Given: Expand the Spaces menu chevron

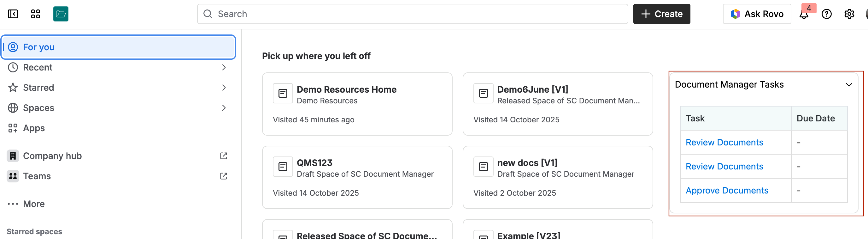Looking at the screenshot, I should [x=224, y=108].
